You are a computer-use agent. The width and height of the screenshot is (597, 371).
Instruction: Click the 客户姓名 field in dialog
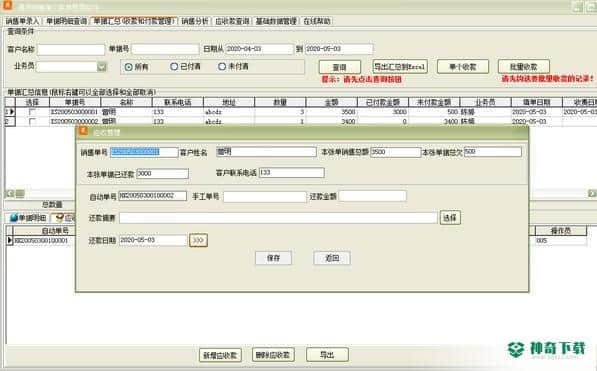[x=266, y=152]
